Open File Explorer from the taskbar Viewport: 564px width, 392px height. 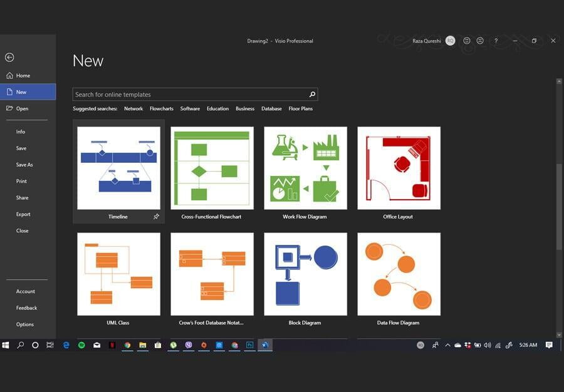tap(143, 345)
